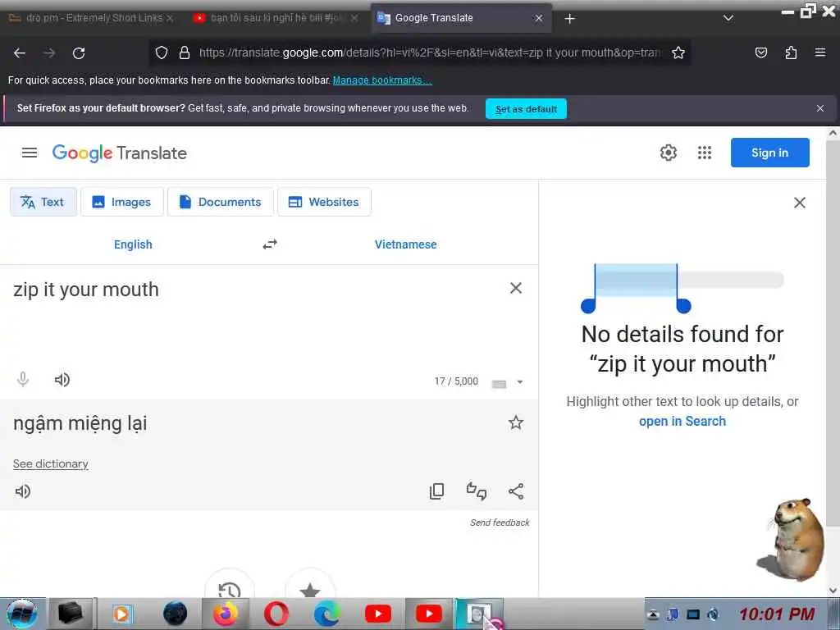This screenshot has width=840, height=630.
Task: Rate this translation
Action: coord(477,491)
